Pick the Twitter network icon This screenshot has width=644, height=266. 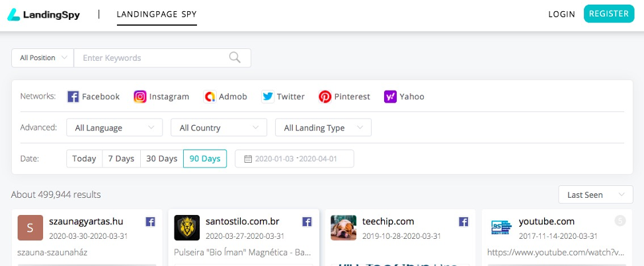[268, 97]
